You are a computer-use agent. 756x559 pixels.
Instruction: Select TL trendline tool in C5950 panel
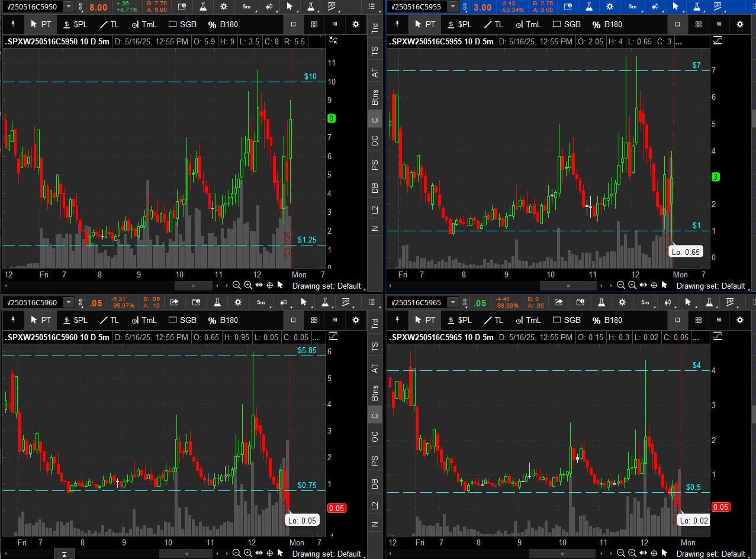pyautogui.click(x=110, y=24)
